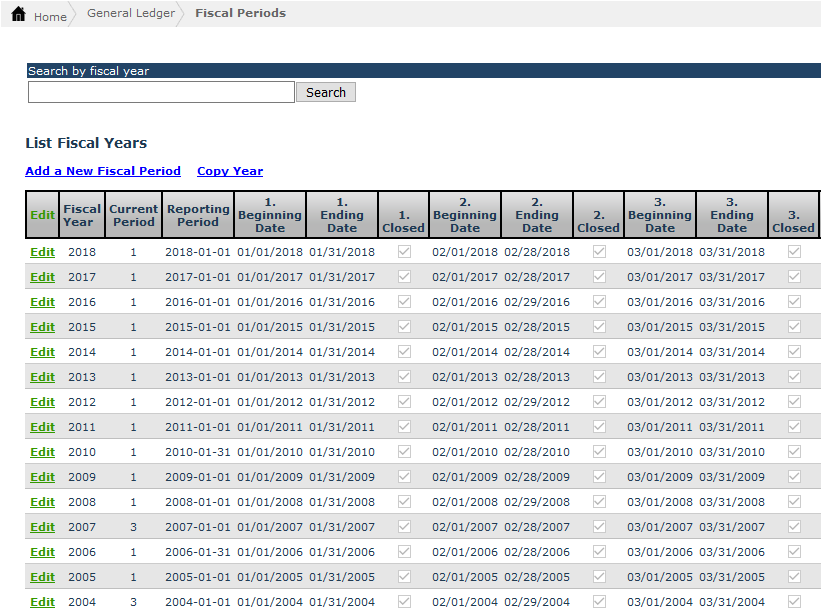Toggle period 3 Closed checkbox for 2005
This screenshot has width=821, height=613.
(794, 577)
